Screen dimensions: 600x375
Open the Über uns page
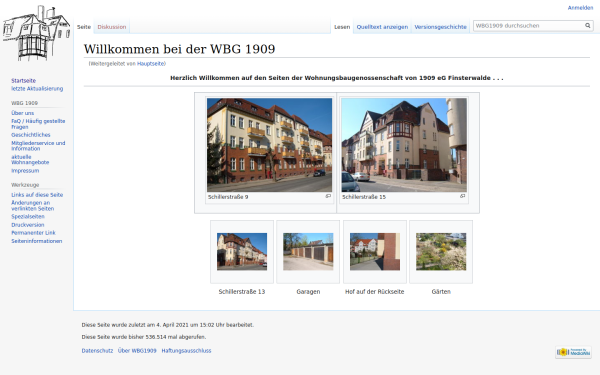click(23, 113)
